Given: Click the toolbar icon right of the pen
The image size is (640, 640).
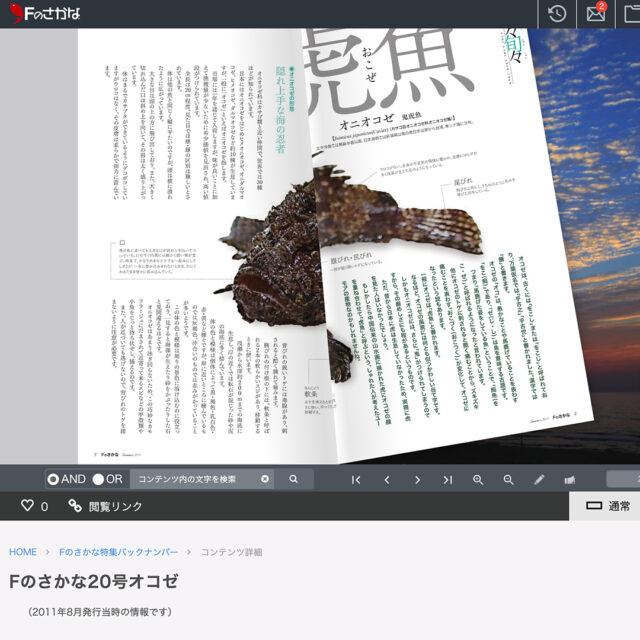Looking at the screenshot, I should tap(570, 480).
